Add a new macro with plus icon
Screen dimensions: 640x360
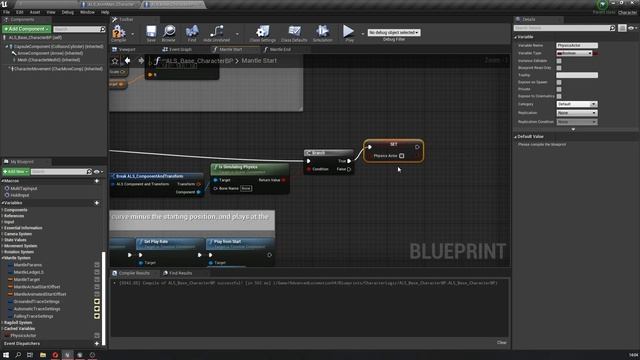[x=97, y=181]
